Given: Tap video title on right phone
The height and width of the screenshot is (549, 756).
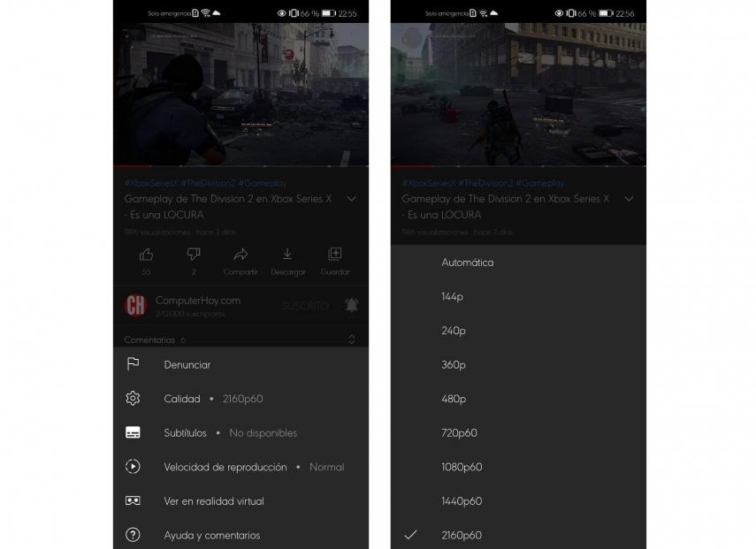Looking at the screenshot, I should tap(505, 206).
